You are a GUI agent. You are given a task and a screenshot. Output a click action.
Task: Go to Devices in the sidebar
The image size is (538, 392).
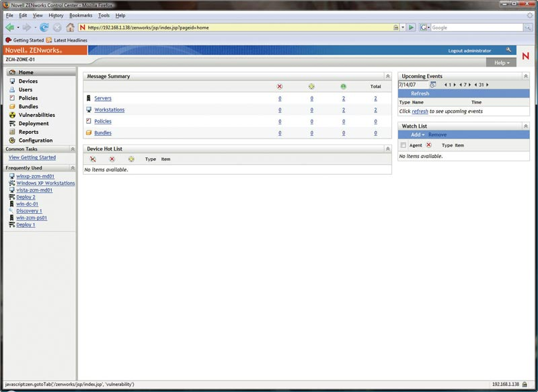pyautogui.click(x=28, y=81)
